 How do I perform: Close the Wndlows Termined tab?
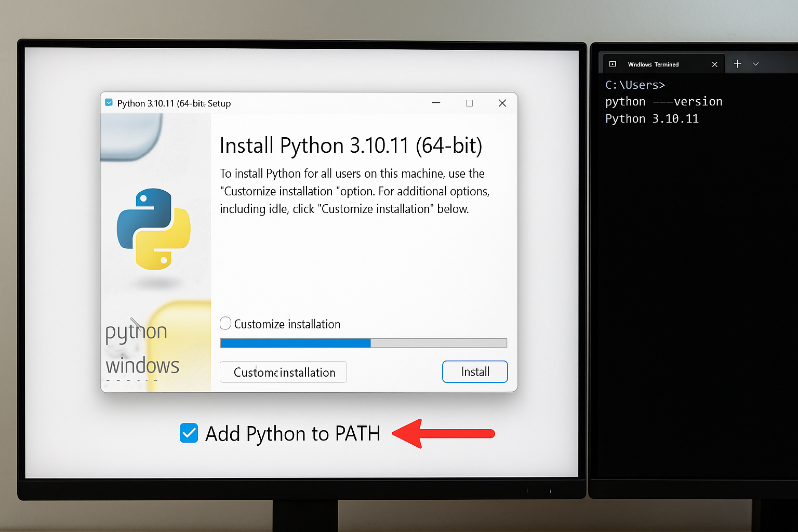[x=714, y=64]
